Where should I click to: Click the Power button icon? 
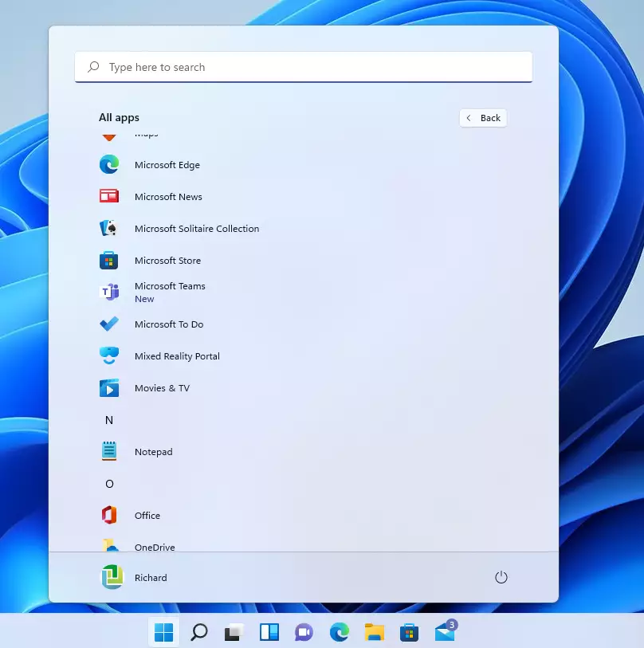pos(501,577)
